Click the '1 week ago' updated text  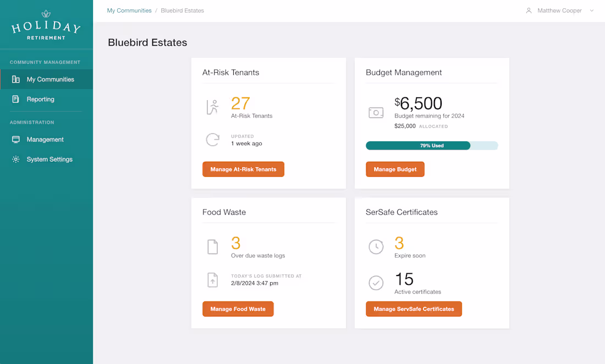246,144
